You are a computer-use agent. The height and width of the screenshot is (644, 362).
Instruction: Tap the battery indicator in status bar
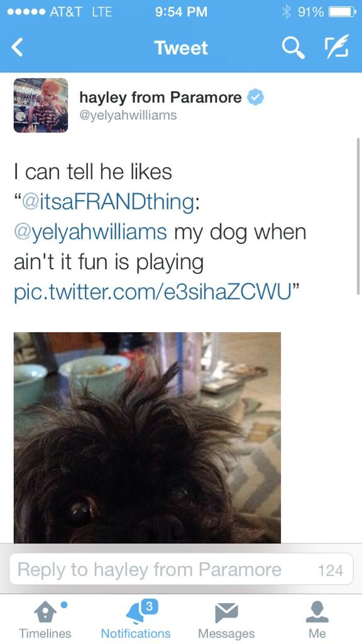342,12
